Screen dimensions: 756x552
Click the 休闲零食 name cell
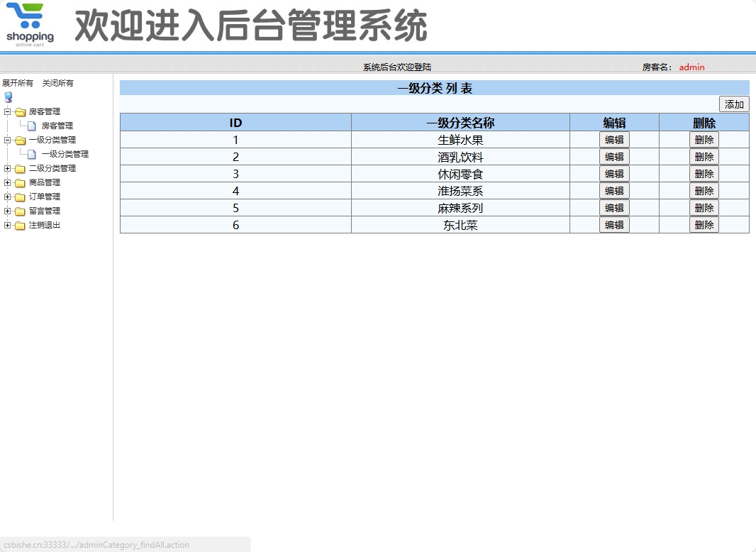pos(460,174)
